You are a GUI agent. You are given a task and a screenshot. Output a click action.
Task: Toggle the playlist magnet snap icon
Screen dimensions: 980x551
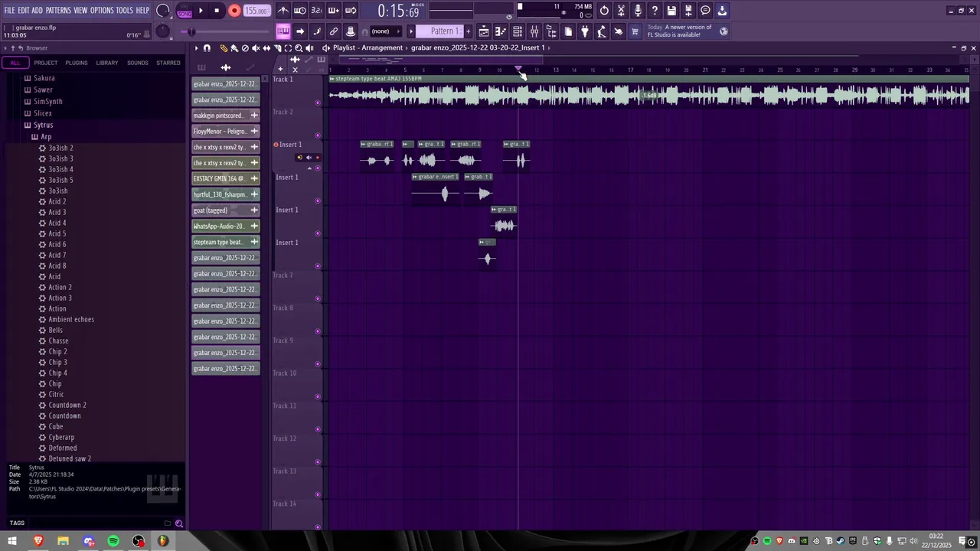(x=207, y=47)
